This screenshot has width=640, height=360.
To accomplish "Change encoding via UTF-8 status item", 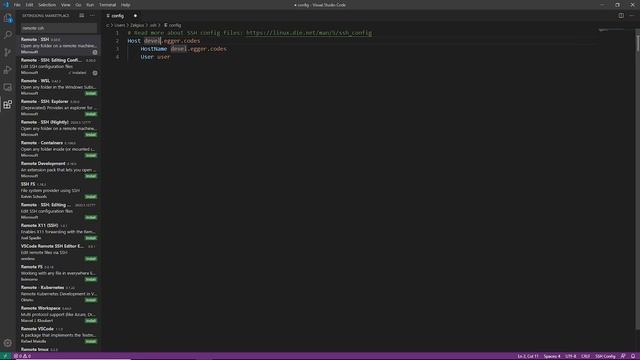I will tap(571, 356).
